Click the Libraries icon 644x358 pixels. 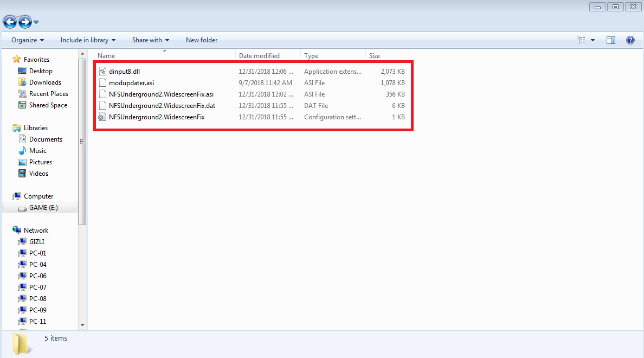pyautogui.click(x=16, y=128)
